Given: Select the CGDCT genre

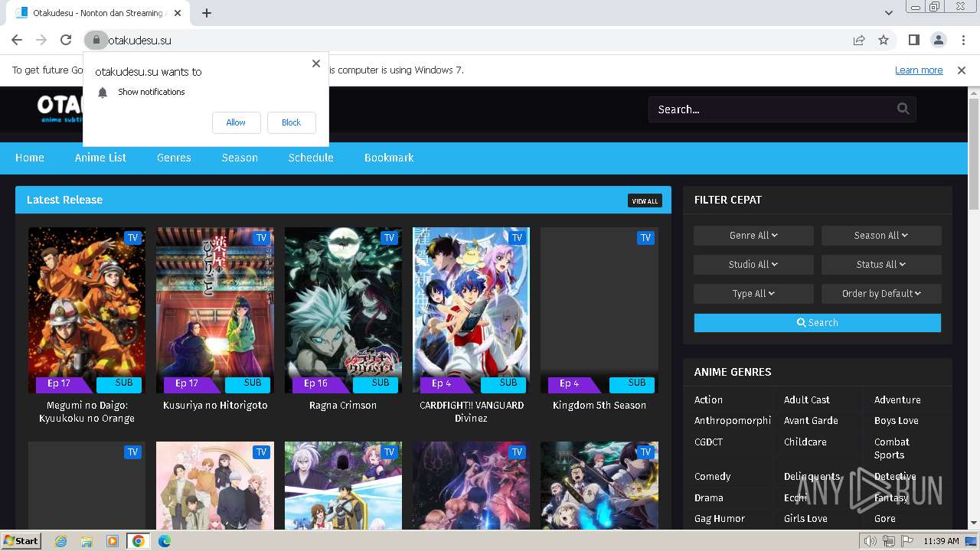Looking at the screenshot, I should coord(708,442).
